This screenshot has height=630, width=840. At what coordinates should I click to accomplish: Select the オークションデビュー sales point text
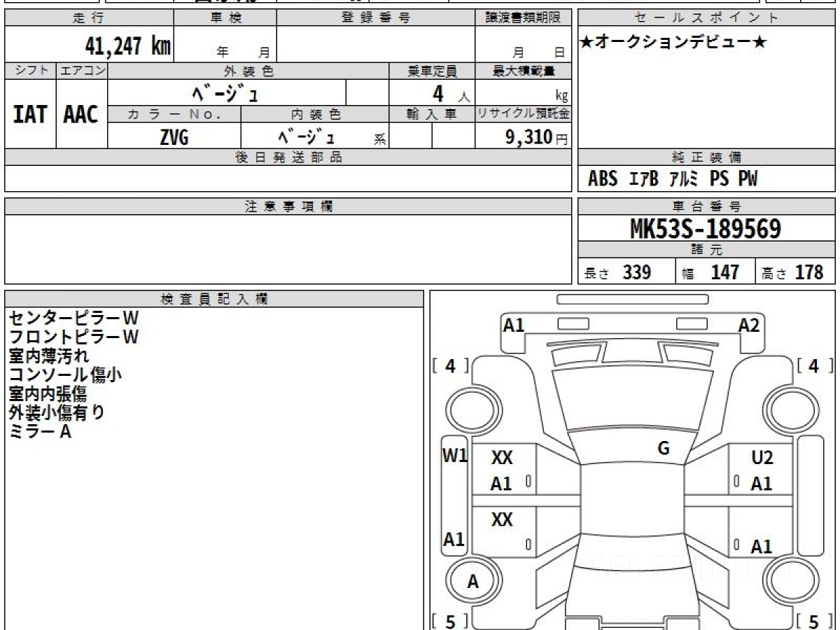[x=673, y=43]
